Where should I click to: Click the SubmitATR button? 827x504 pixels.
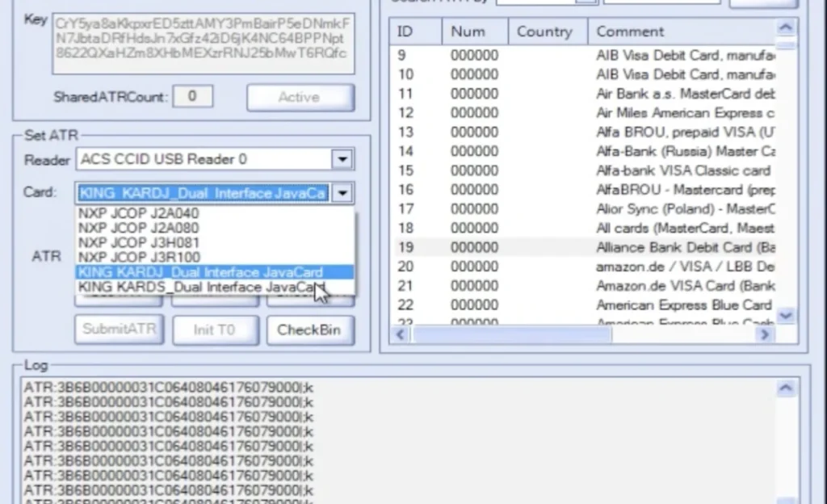120,330
